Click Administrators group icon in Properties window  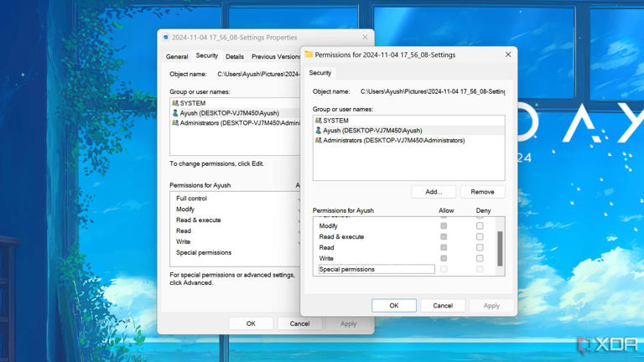(x=175, y=123)
